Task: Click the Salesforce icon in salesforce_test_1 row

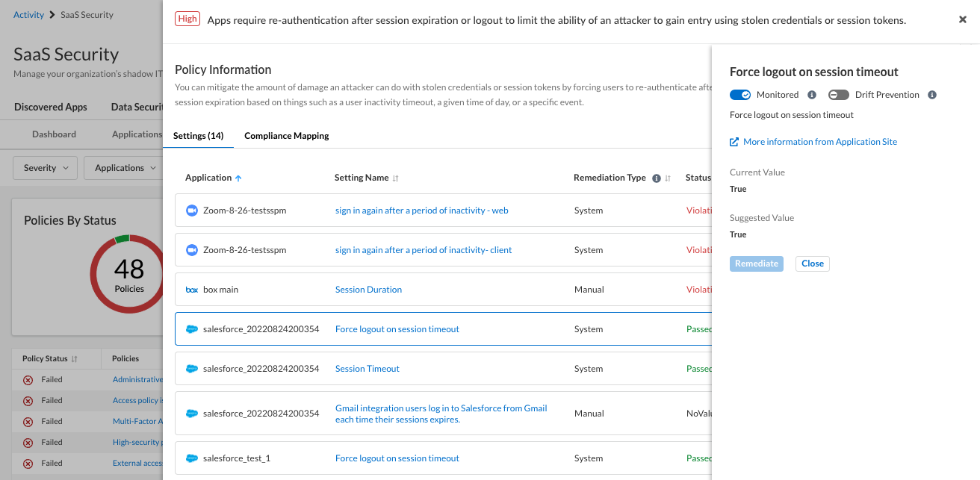Action: (191, 458)
